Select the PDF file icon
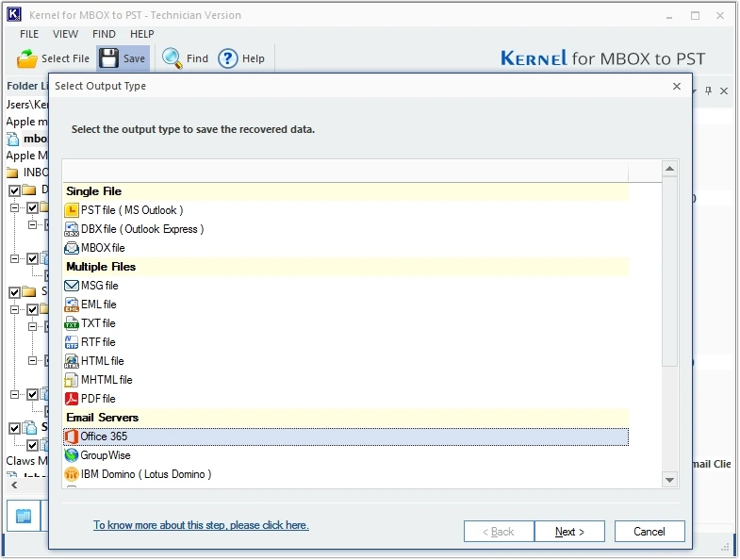This screenshot has width=740, height=560. click(x=72, y=399)
